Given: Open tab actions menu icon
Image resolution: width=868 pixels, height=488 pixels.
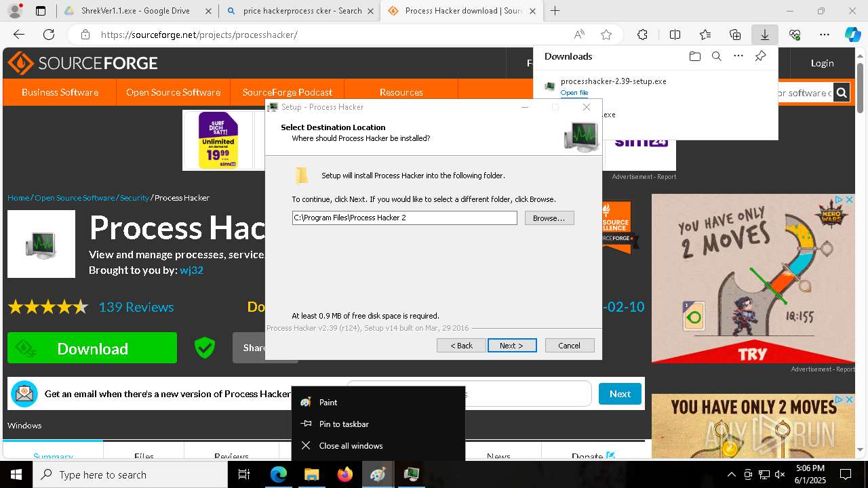Looking at the screenshot, I should (x=41, y=11).
